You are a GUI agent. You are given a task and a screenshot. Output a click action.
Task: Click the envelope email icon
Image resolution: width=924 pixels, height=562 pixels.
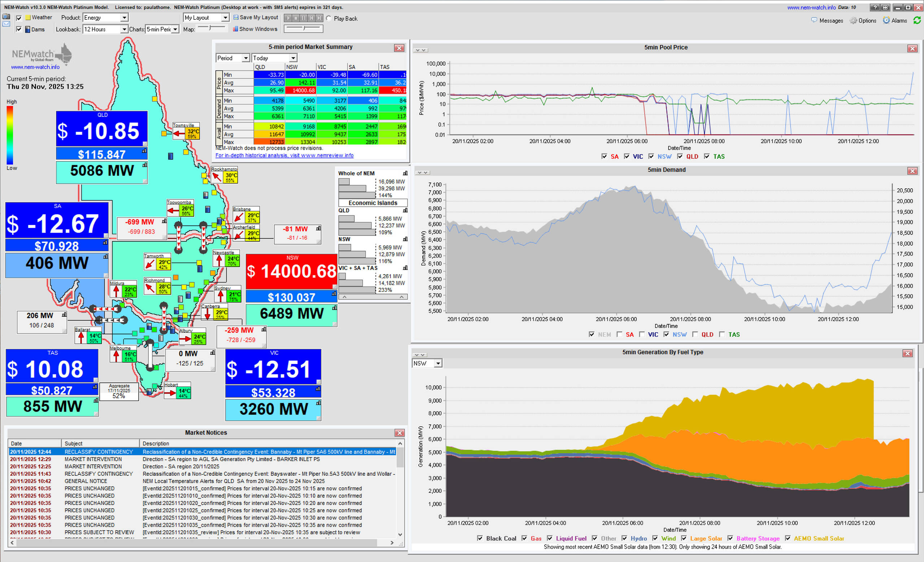point(6,24)
